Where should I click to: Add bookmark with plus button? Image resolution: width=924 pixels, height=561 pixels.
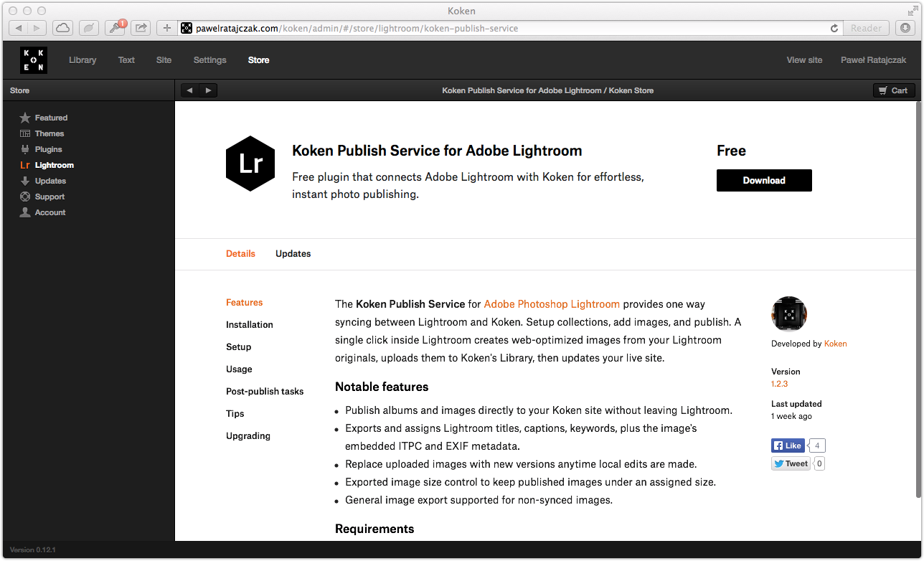(167, 28)
